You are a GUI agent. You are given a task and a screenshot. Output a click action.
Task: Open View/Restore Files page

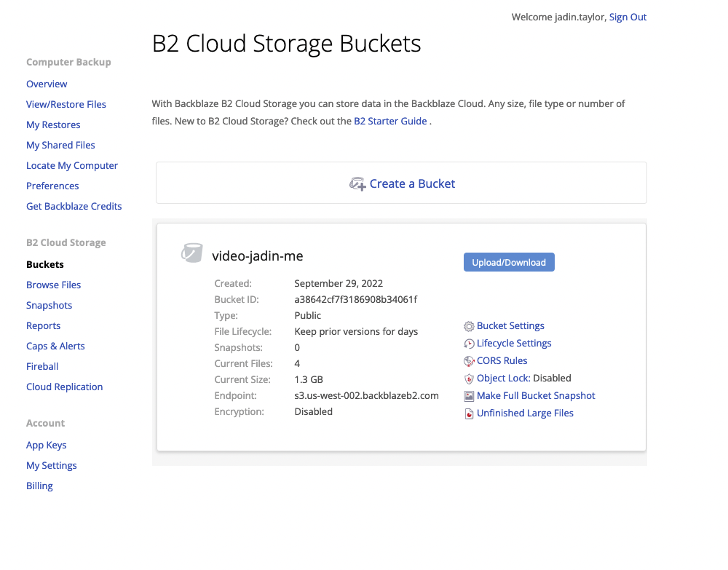pos(66,104)
